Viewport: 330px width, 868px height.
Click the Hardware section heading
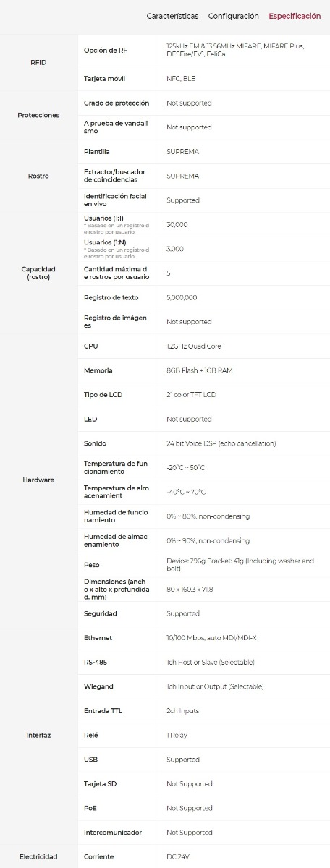click(39, 480)
